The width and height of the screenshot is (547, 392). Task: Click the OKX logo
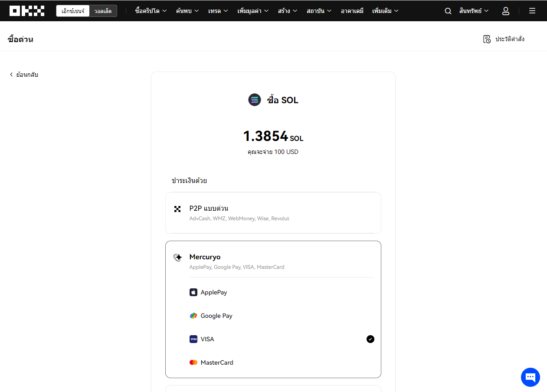(x=27, y=11)
